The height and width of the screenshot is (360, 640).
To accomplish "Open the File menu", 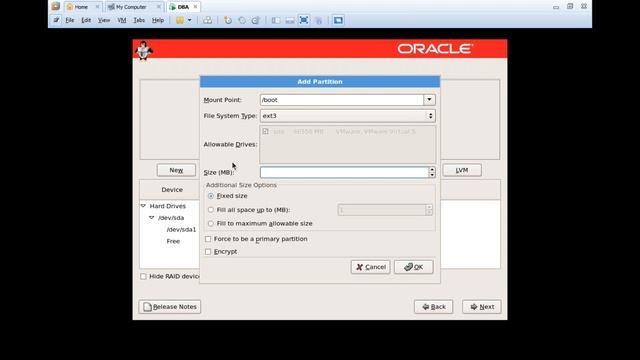I will [70, 20].
